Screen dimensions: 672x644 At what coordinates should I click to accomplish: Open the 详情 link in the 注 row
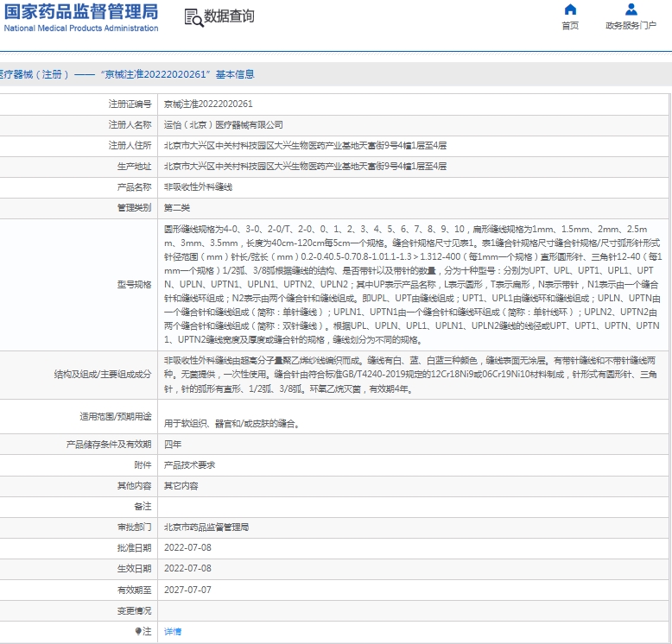(173, 632)
